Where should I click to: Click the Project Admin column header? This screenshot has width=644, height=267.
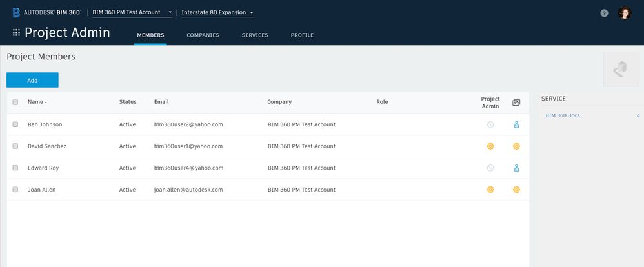pos(490,103)
